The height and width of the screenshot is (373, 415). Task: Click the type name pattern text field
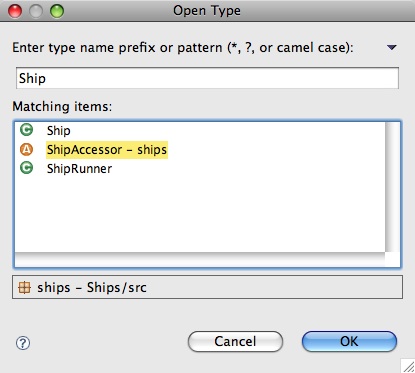click(207, 78)
